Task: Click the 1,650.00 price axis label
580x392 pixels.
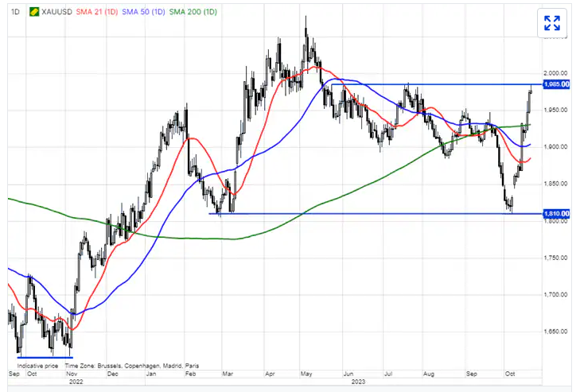Action: pyautogui.click(x=555, y=331)
